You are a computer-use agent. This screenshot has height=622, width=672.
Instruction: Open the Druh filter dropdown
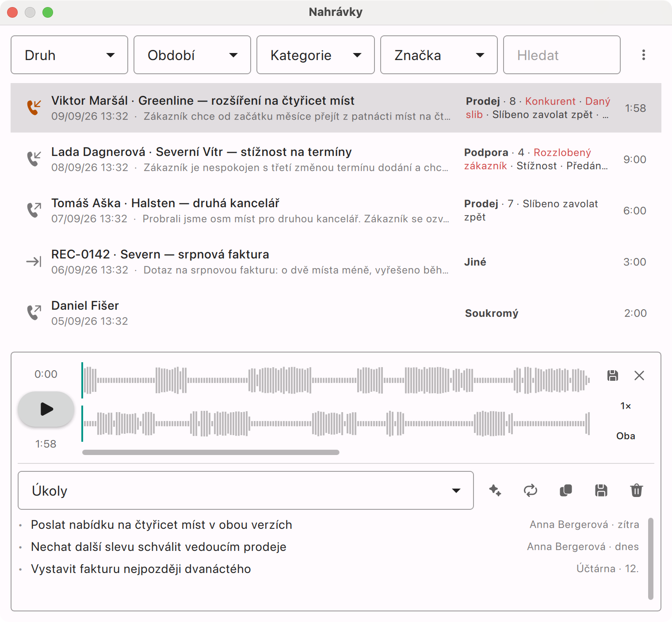click(x=69, y=55)
